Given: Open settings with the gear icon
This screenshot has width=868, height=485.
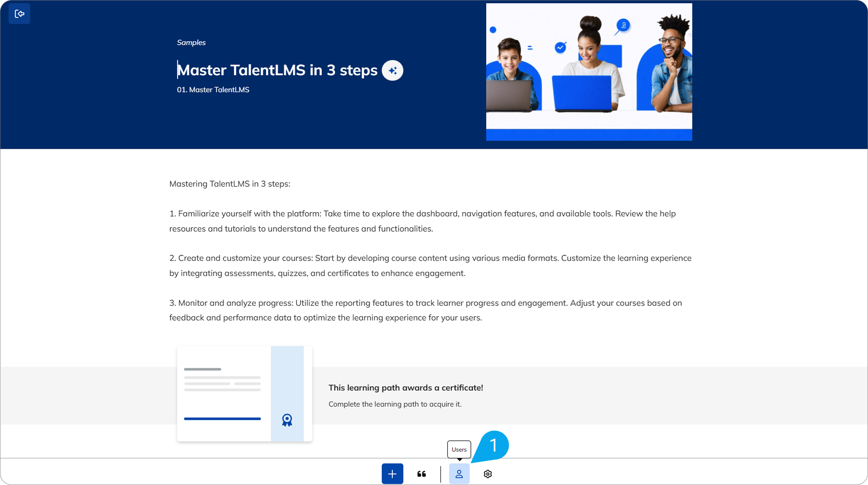Looking at the screenshot, I should tap(488, 474).
